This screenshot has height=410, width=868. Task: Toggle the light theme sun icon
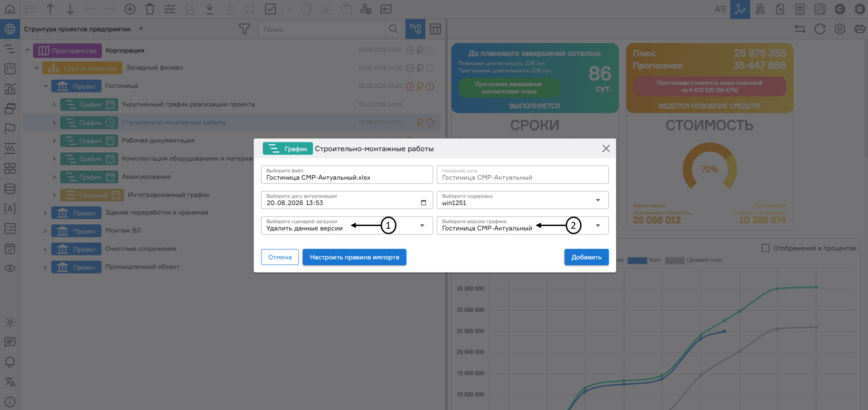tap(10, 322)
